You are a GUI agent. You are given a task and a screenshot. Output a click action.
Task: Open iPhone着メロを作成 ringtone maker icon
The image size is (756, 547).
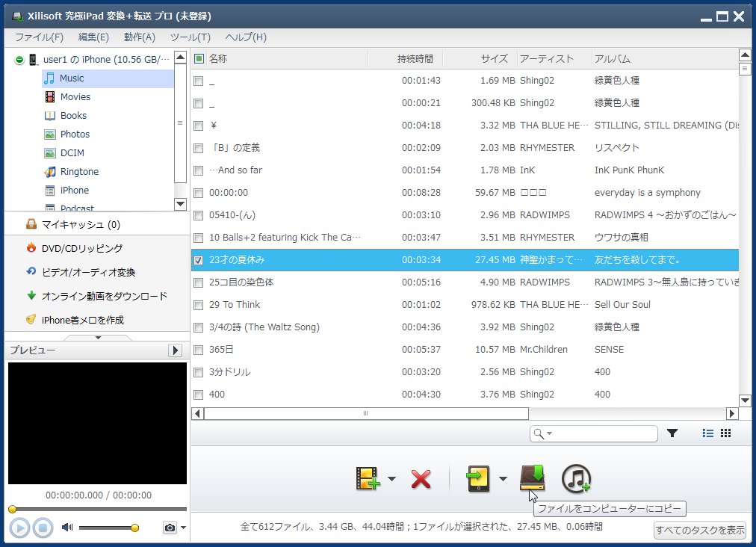tap(31, 319)
